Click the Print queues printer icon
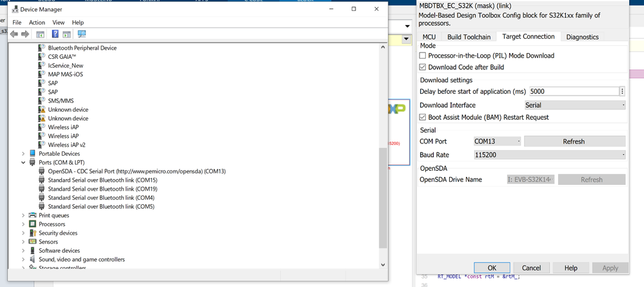The image size is (644, 287). click(32, 215)
